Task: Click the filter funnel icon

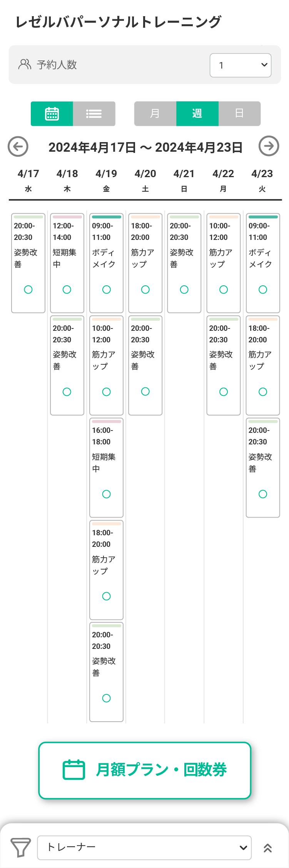Action: 21,847
